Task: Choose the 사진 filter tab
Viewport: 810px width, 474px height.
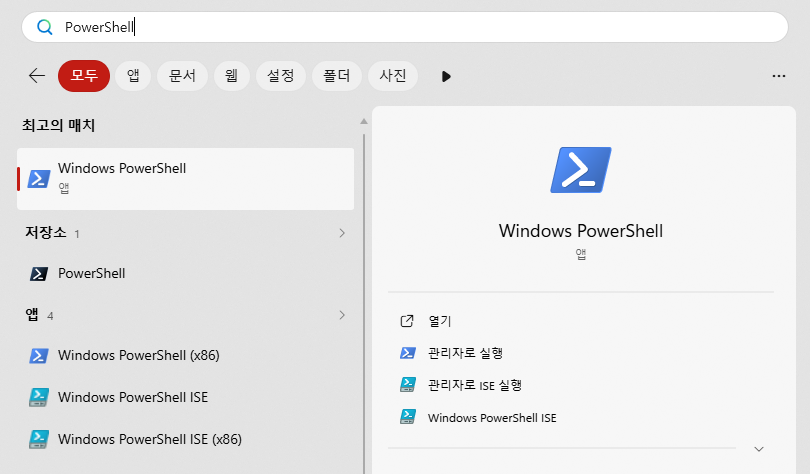Action: 393,76
